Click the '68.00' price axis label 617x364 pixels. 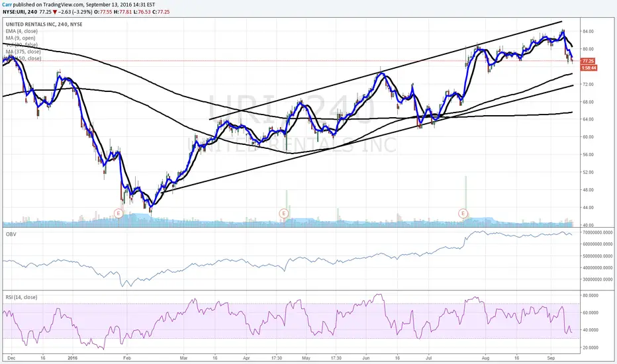click(589, 102)
